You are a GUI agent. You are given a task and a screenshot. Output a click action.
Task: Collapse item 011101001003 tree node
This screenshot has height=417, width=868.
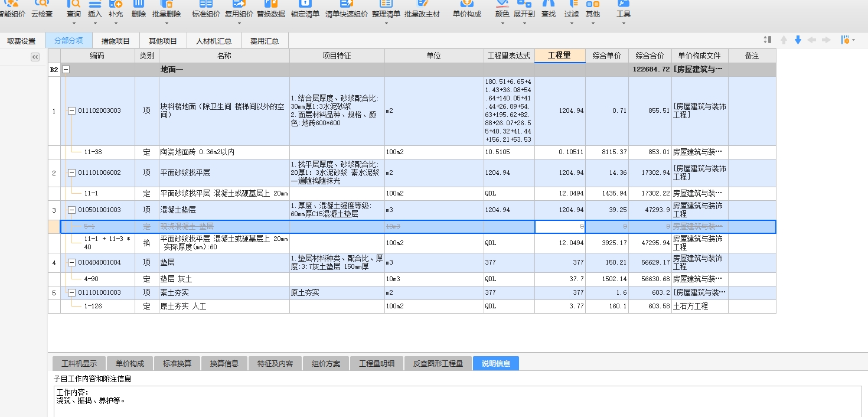click(72, 292)
